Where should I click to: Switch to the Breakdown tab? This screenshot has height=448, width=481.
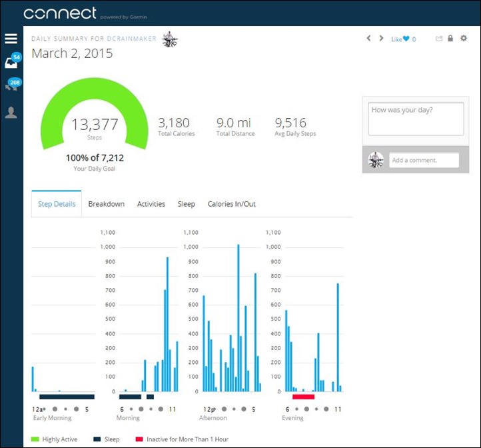coord(106,204)
